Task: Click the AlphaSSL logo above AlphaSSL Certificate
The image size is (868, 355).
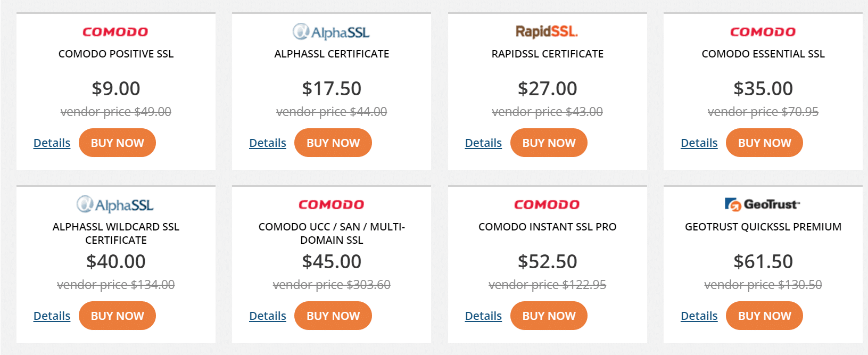Action: coord(331,32)
